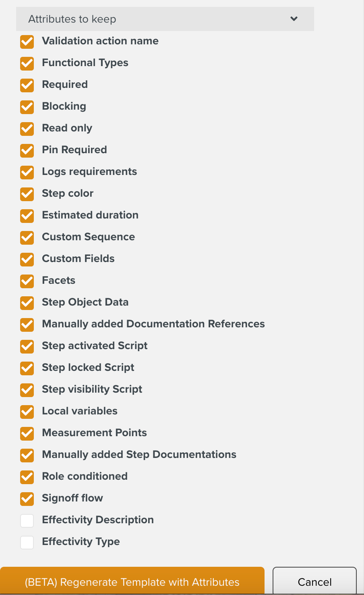
Task: Uncheck Step Object Data
Action: 27,303
